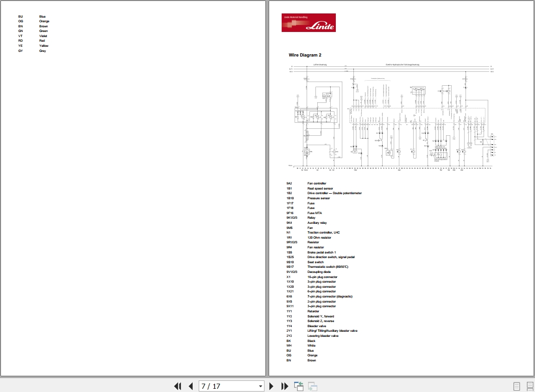Switch to continuous page view mode
This screenshot has height=392, width=535.
(x=530, y=386)
